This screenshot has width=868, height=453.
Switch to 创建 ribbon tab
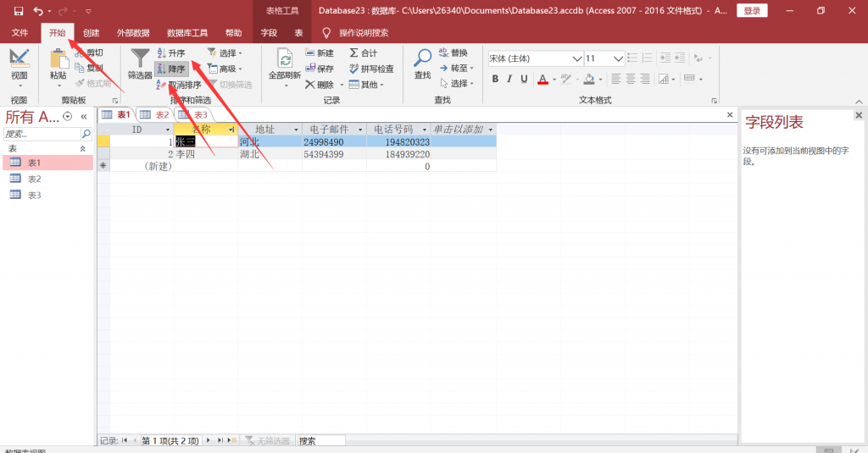[91, 33]
